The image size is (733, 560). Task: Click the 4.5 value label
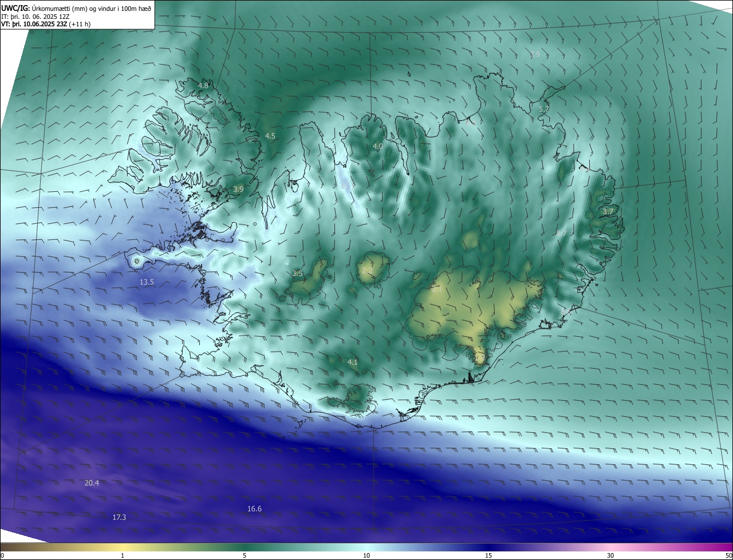pos(270,136)
